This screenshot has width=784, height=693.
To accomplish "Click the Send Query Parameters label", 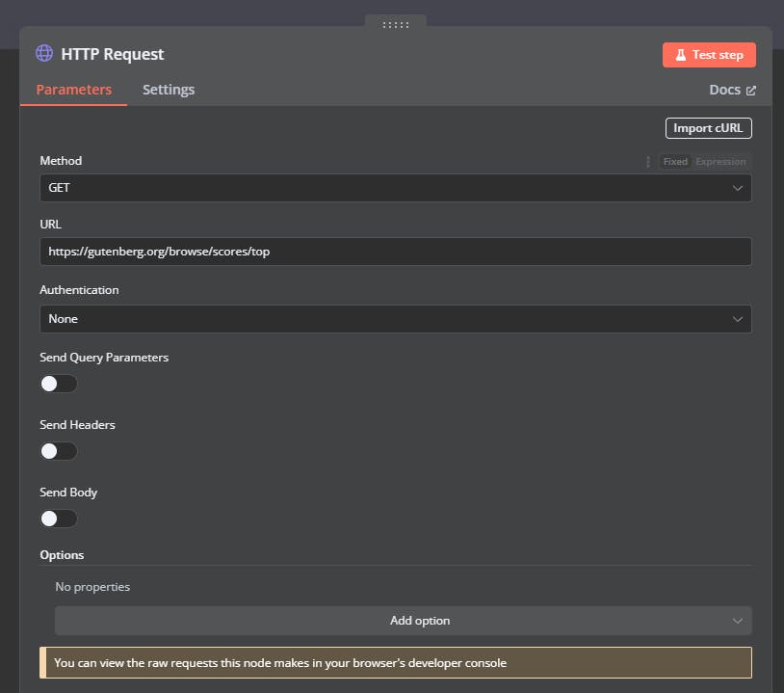I will tap(104, 358).
